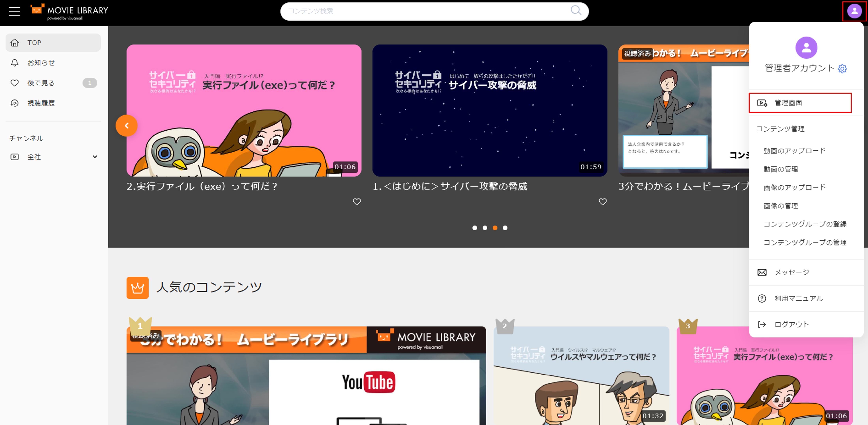Open the pink 実行ファイル carousel thumbnail
868x425 pixels.
click(244, 110)
